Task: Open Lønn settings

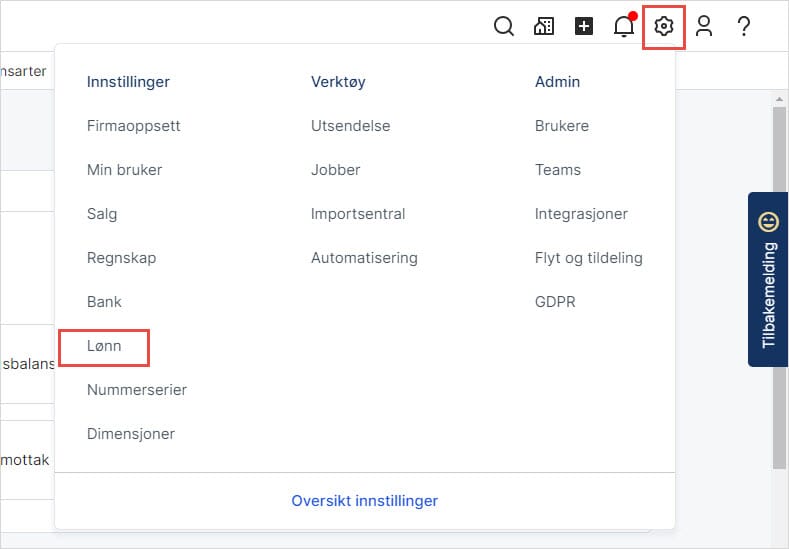Action: pos(104,346)
